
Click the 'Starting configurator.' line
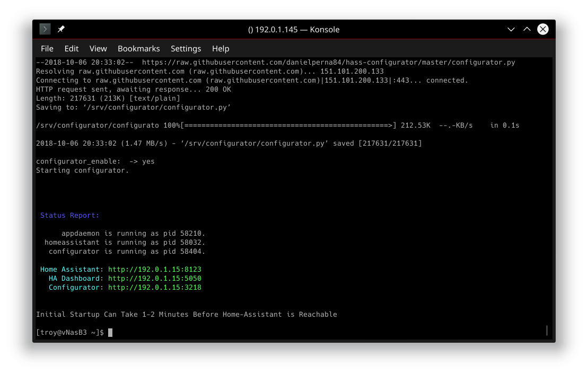[83, 171]
